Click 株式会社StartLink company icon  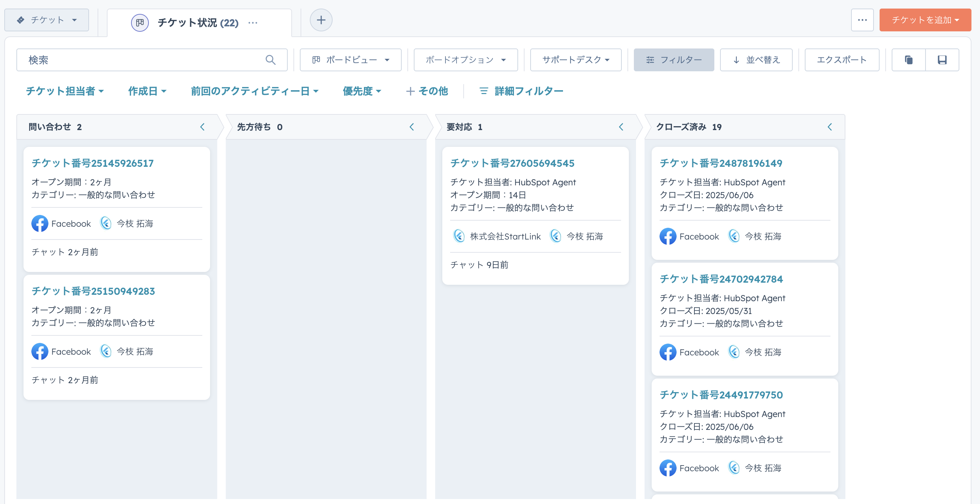(x=459, y=236)
